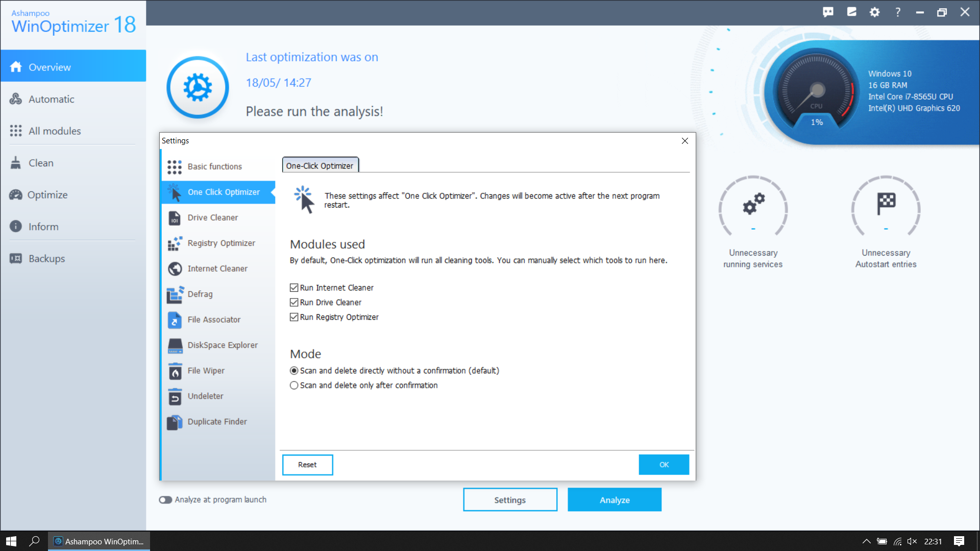The image size is (980, 551).
Task: Uncheck Run Drive Cleaner
Action: click(x=294, y=303)
